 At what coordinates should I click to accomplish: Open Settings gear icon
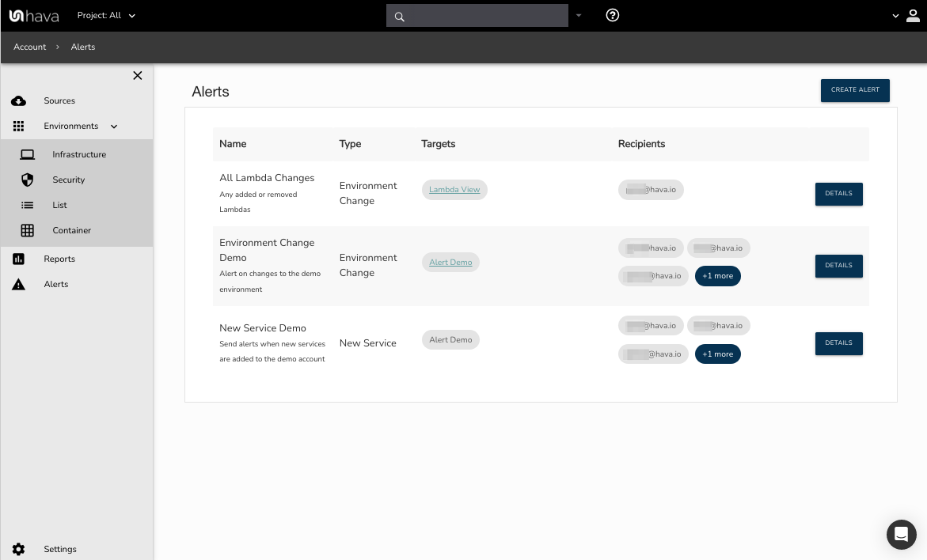[x=18, y=549]
